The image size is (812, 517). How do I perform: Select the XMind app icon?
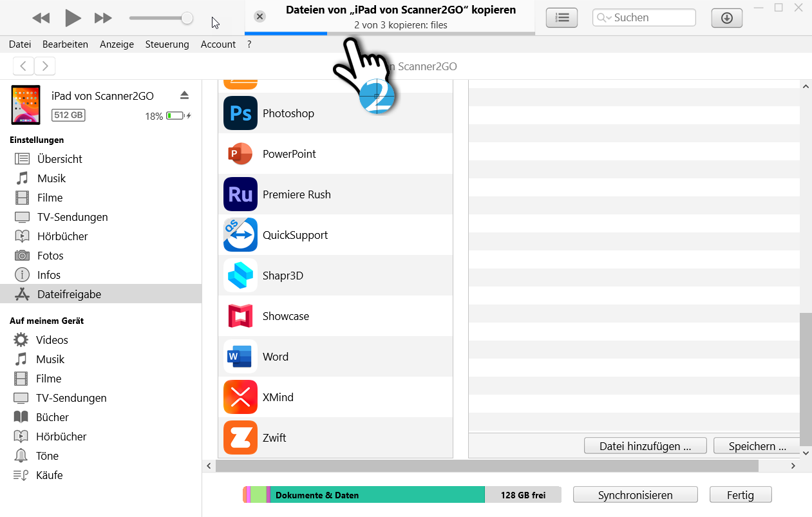(240, 397)
